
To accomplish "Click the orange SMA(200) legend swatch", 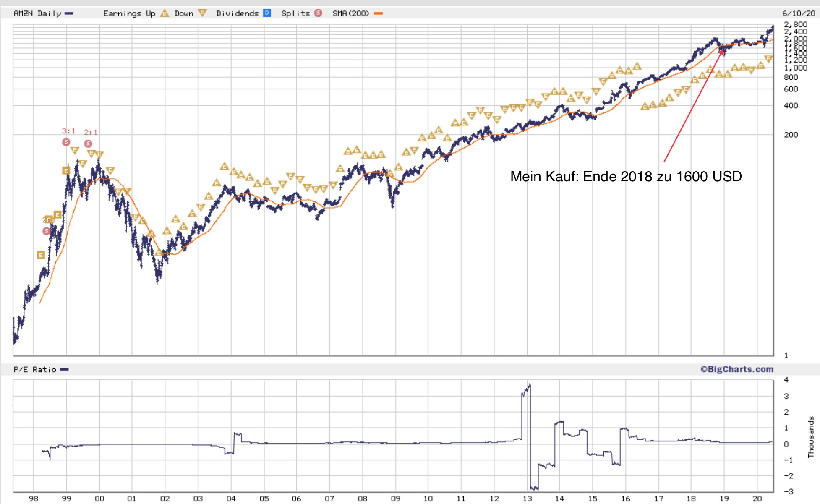I will [378, 13].
